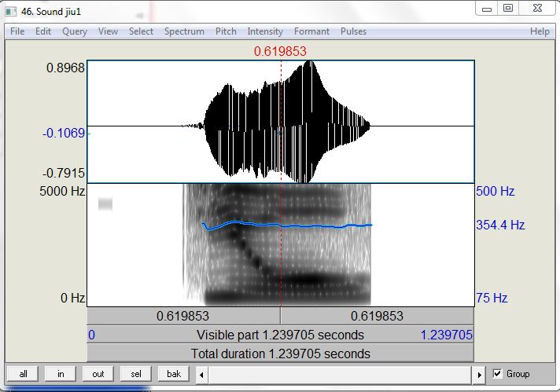Viewport: 560px width, 392px height.
Task: Click the blue pitch contour in spectrogram
Action: (287, 225)
